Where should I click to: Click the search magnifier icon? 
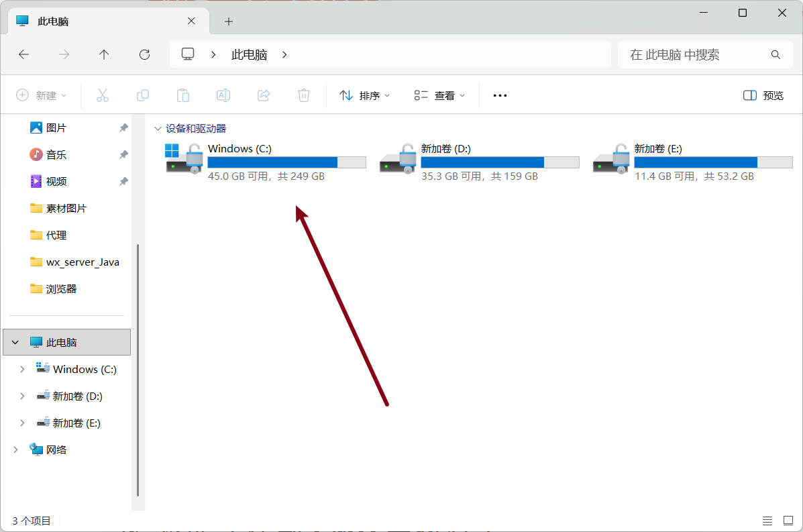point(775,55)
